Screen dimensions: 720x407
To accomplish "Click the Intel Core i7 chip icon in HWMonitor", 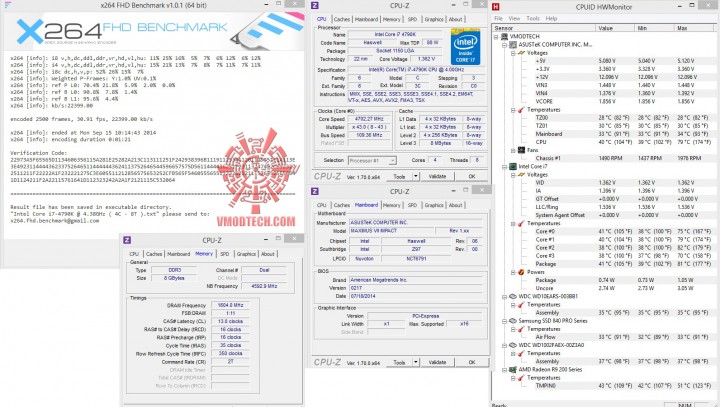I will tap(513, 166).
